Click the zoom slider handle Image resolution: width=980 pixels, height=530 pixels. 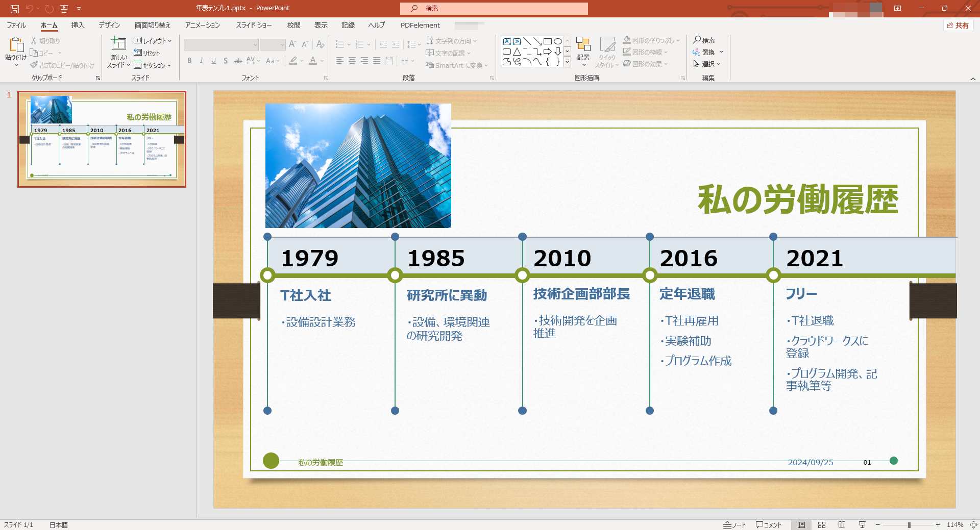[909, 524]
